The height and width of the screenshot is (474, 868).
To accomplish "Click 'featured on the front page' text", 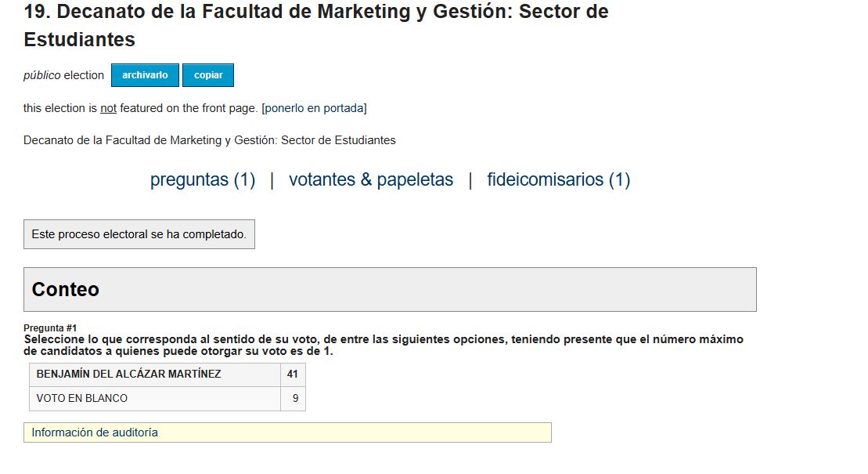I will click(x=189, y=108).
